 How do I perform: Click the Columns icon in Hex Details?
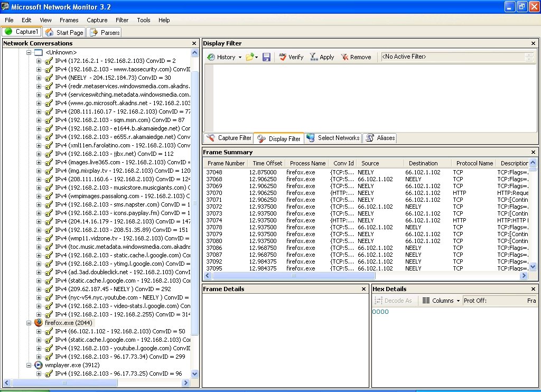point(426,301)
